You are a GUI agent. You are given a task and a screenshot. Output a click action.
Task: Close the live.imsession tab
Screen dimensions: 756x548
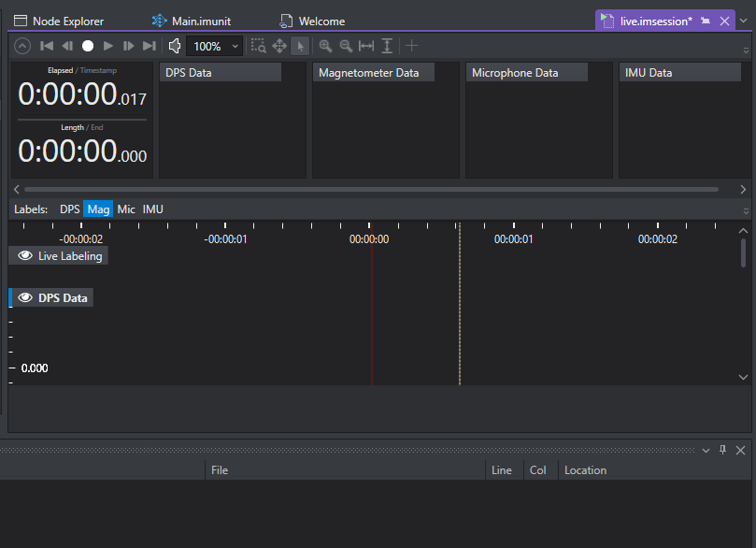coord(724,21)
